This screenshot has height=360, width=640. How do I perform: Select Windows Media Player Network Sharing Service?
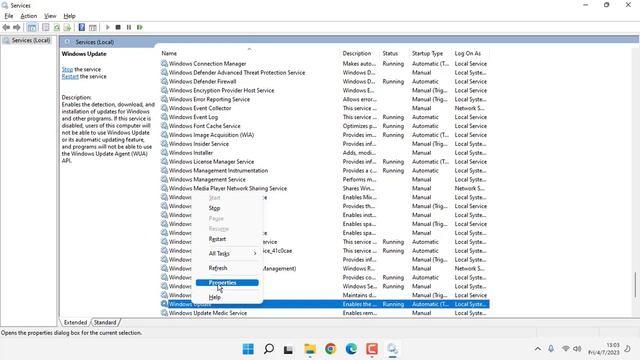[x=324, y=188]
